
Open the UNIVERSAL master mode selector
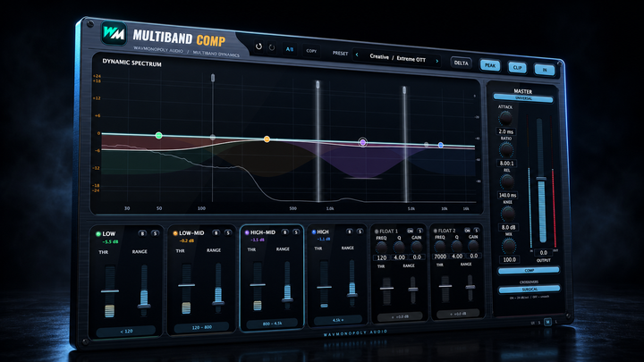[x=523, y=98]
